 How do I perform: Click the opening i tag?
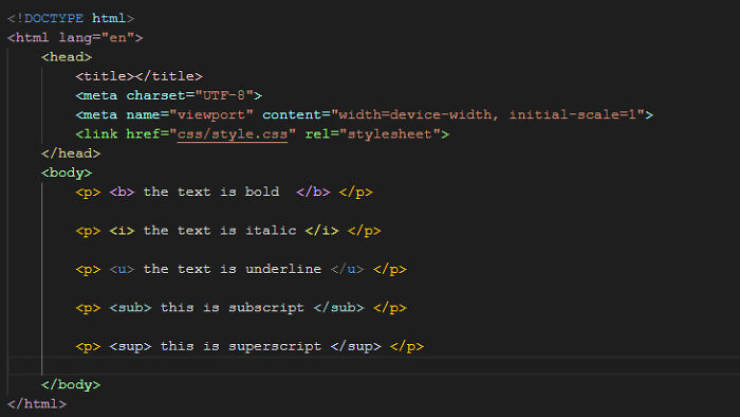122,231
